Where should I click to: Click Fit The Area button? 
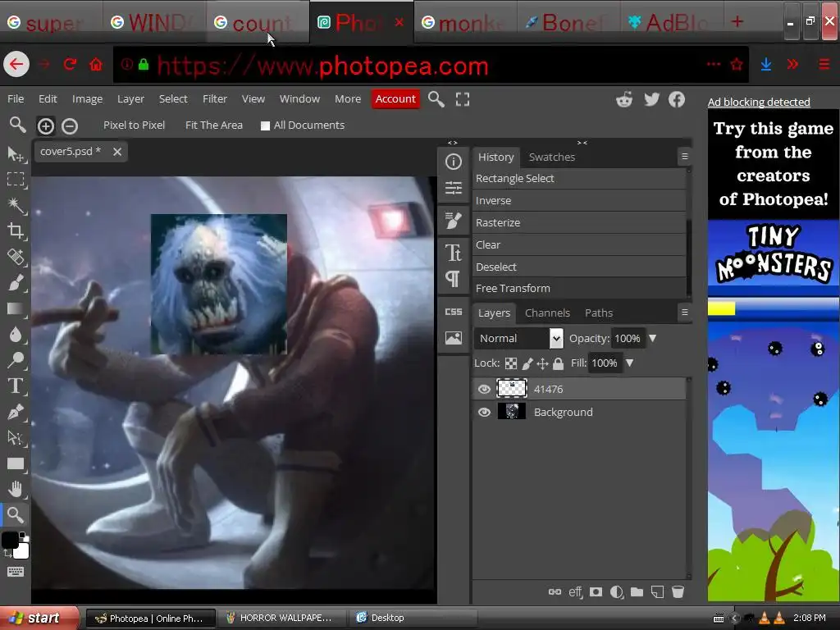click(x=214, y=126)
